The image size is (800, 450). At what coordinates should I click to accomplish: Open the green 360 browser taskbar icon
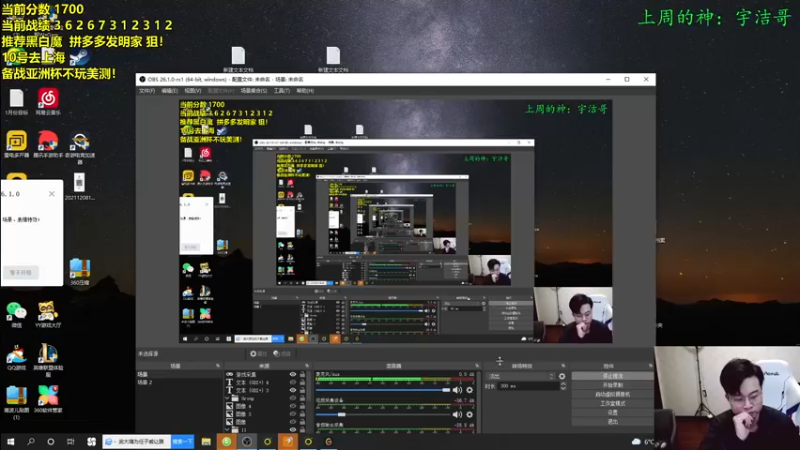click(227, 441)
